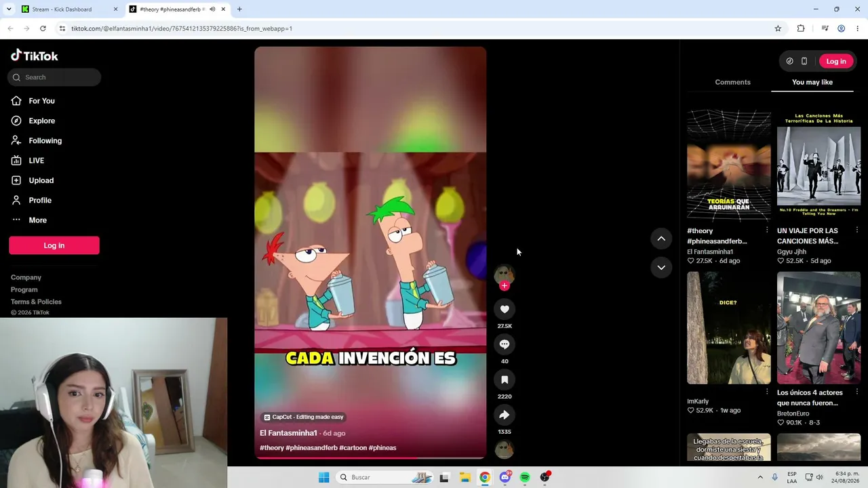This screenshot has width=868, height=488.
Task: Open the Las Canciones Más Terroríficas thumbnail
Action: point(818,166)
